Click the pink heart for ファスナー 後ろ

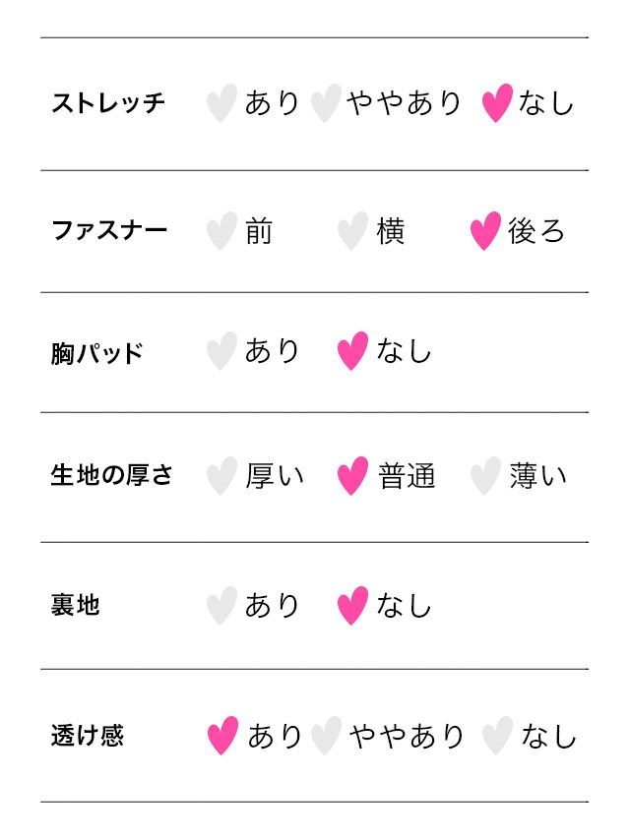486,231
